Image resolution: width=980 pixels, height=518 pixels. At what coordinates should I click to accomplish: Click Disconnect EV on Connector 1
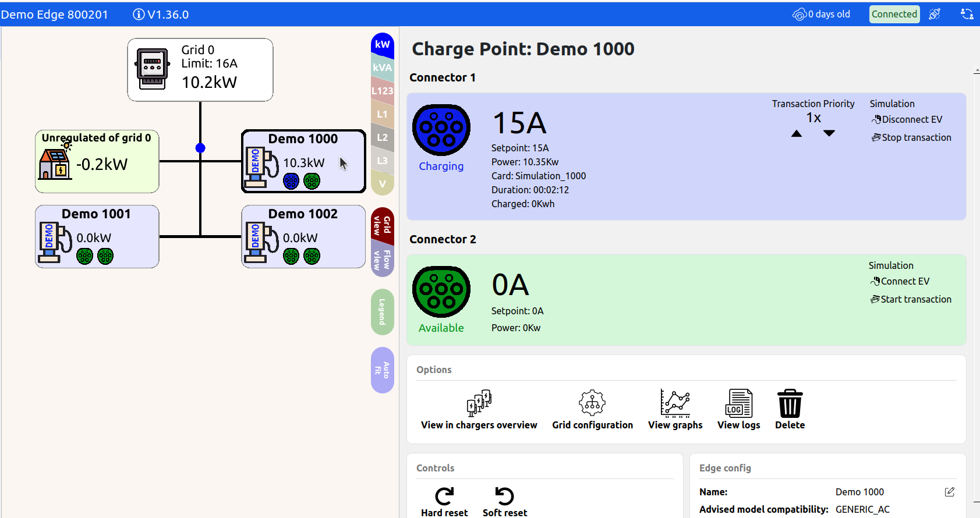tap(907, 119)
